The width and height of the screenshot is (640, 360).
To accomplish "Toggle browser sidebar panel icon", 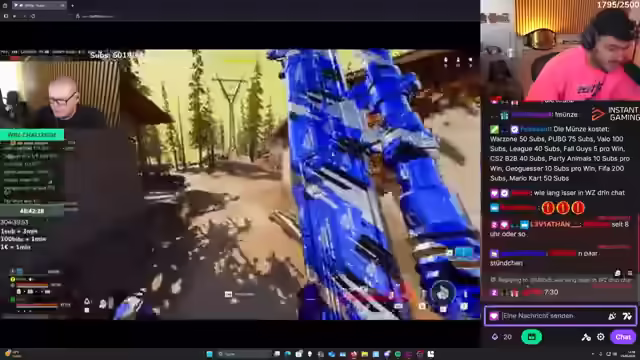I will coord(6,16).
